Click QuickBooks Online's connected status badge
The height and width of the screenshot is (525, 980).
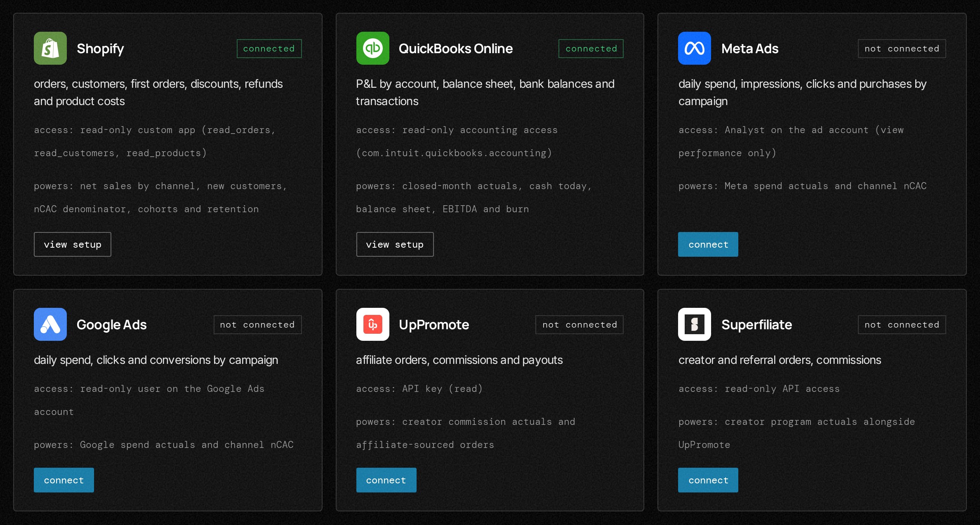coord(591,49)
